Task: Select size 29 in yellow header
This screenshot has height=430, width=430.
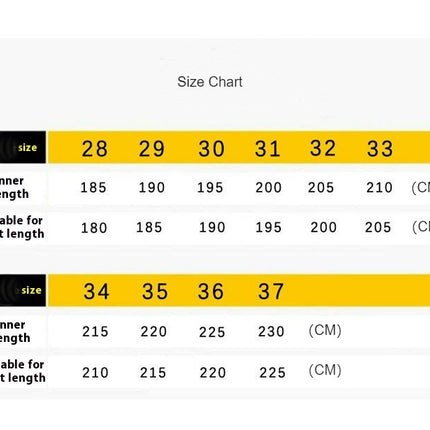Action: point(152,149)
